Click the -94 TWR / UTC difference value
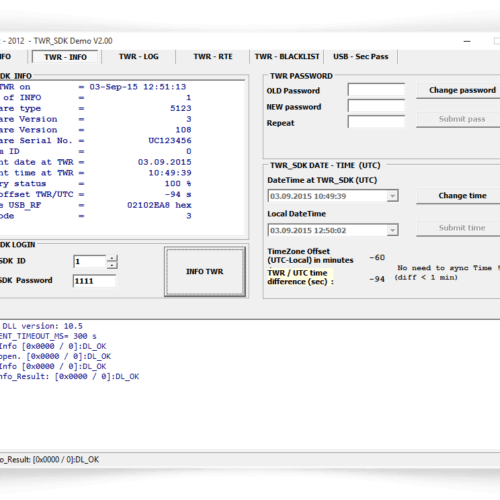 pos(377,279)
